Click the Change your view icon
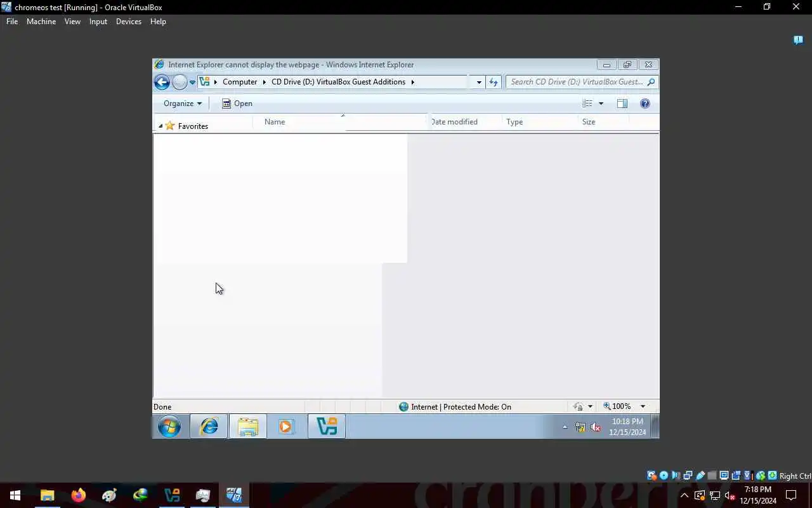 [x=587, y=104]
